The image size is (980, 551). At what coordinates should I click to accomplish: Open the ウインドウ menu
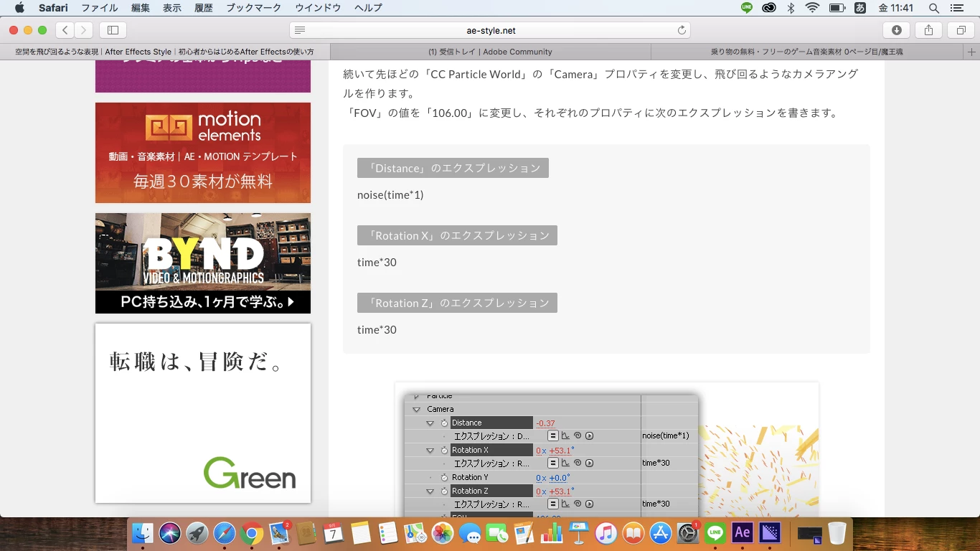pyautogui.click(x=318, y=8)
